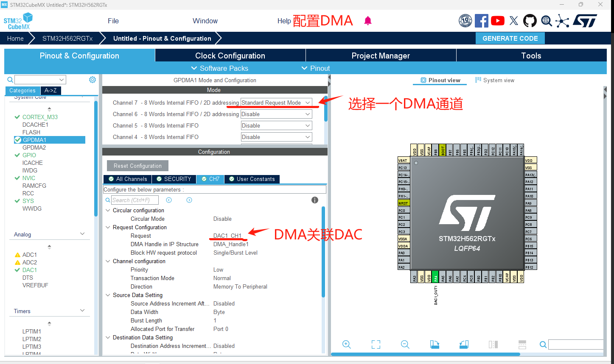Image resolution: width=614 pixels, height=364 pixels.
Task: Open the GitHub icon
Action: tap(530, 20)
